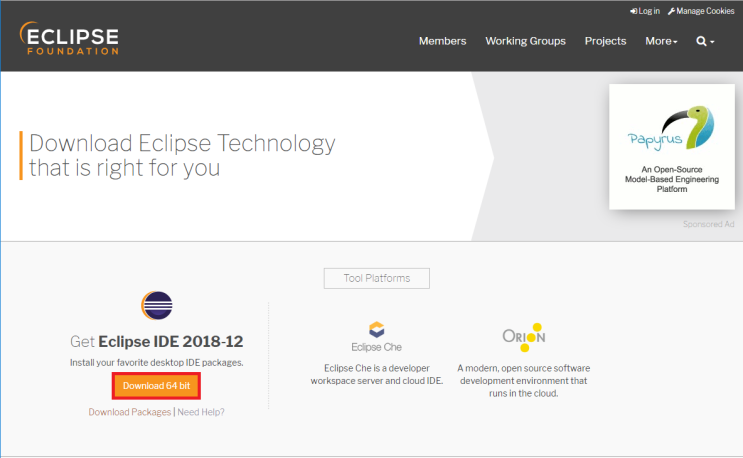Click the Eclipse Foundation logo
This screenshot has width=743, height=458.
pyautogui.click(x=69, y=38)
